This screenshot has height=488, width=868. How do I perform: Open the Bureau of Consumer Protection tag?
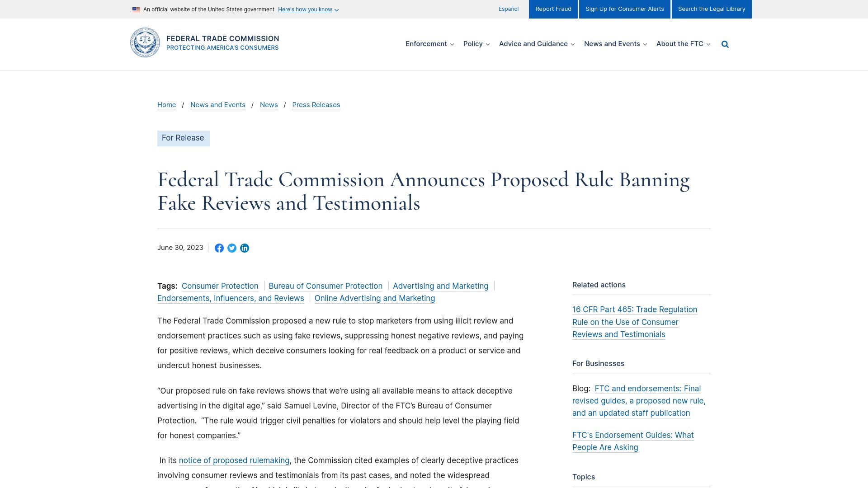pos(325,286)
